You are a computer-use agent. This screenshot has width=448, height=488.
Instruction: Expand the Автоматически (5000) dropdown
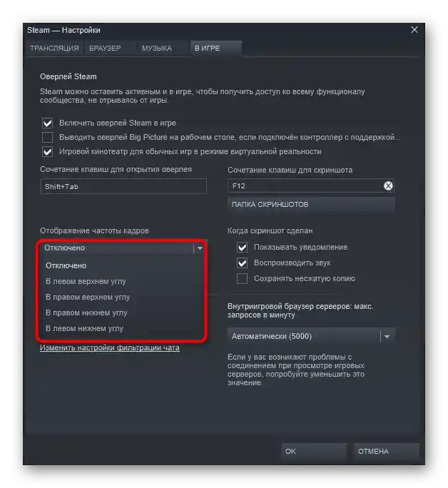pos(387,337)
